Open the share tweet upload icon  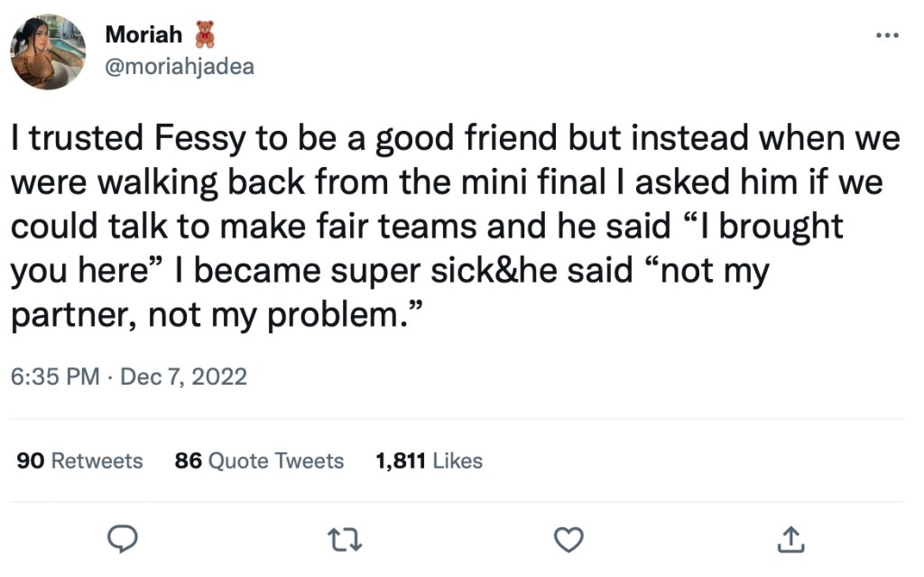[790, 539]
